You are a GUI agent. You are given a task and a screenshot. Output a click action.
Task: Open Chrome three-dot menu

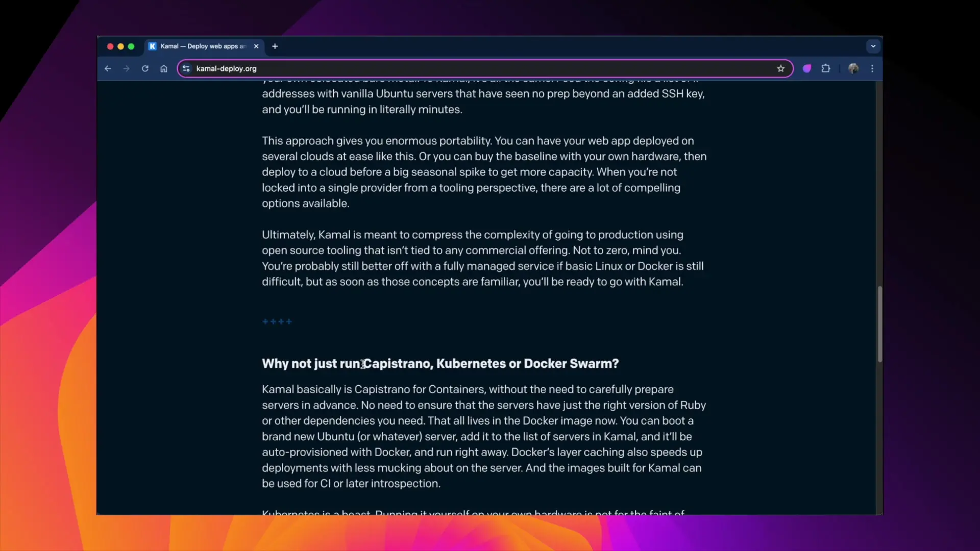click(x=872, y=68)
